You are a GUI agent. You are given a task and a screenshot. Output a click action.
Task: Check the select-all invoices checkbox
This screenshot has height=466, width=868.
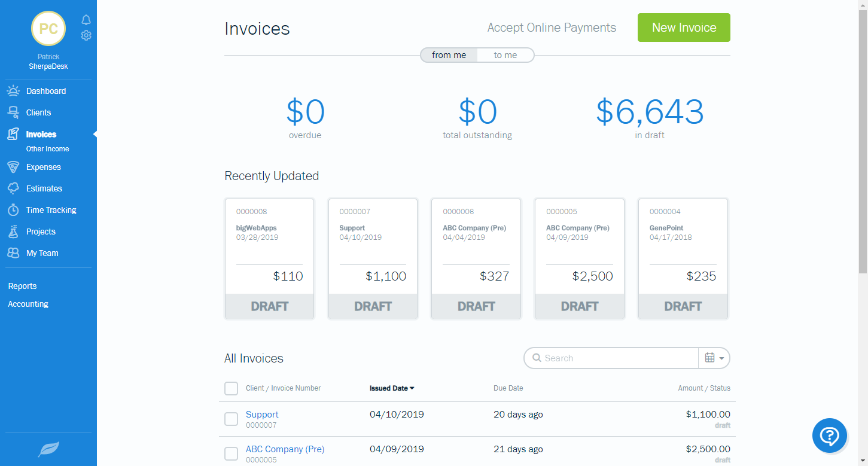pos(231,389)
